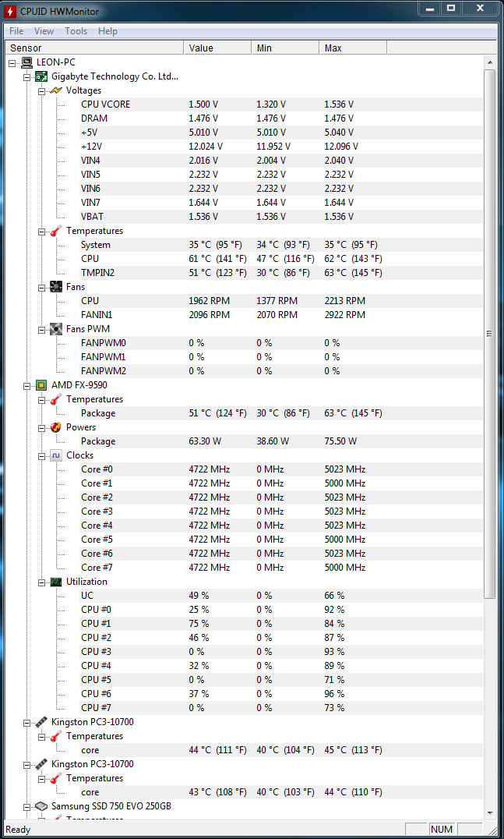
Task: Click the Powers flame icon
Action: point(56,427)
